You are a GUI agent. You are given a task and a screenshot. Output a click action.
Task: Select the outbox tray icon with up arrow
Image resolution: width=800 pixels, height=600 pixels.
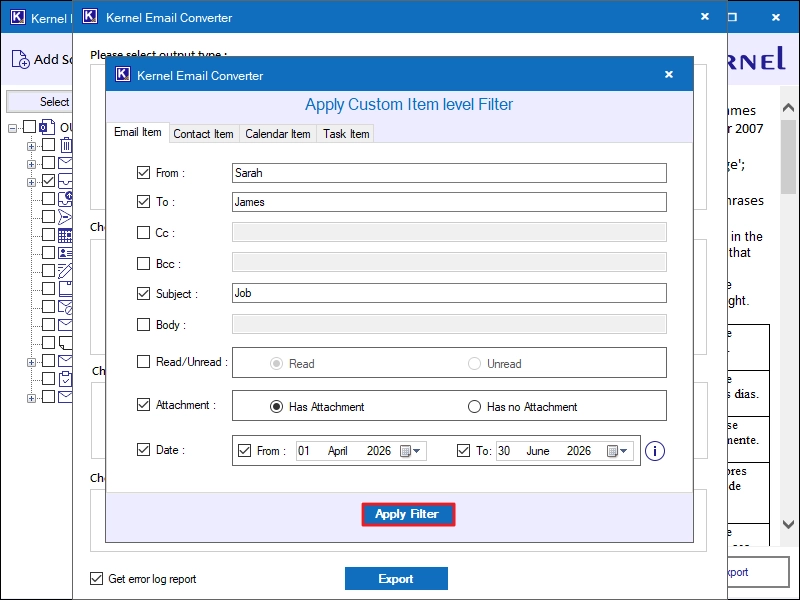(65, 198)
